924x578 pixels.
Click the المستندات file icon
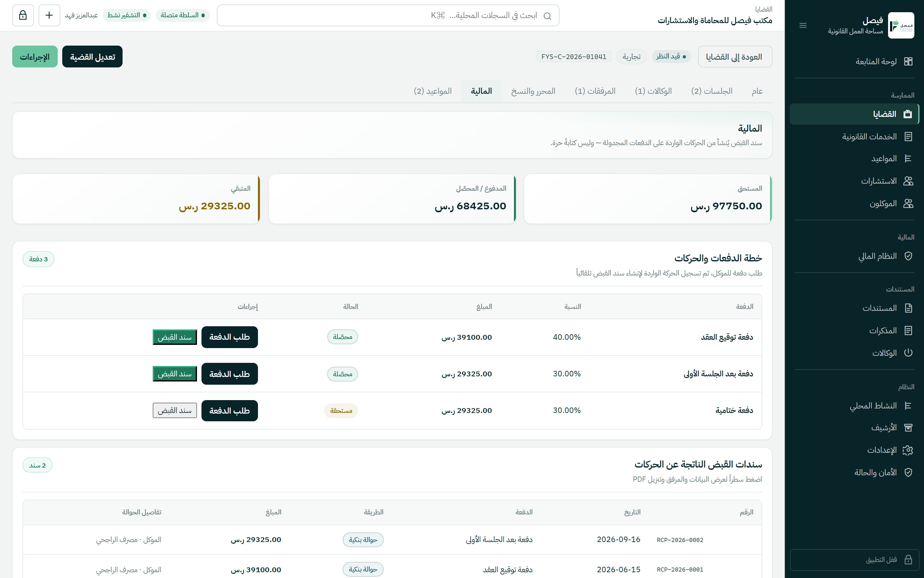pos(908,308)
